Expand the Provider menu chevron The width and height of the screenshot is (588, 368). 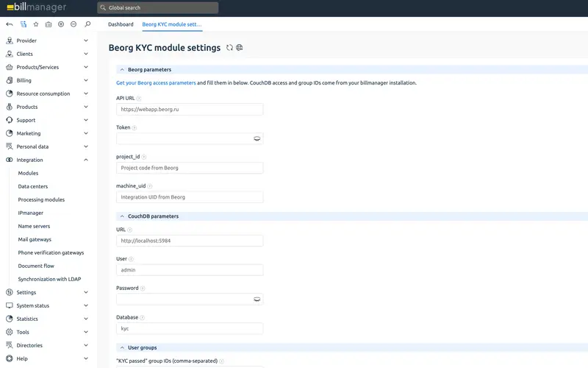click(x=86, y=40)
